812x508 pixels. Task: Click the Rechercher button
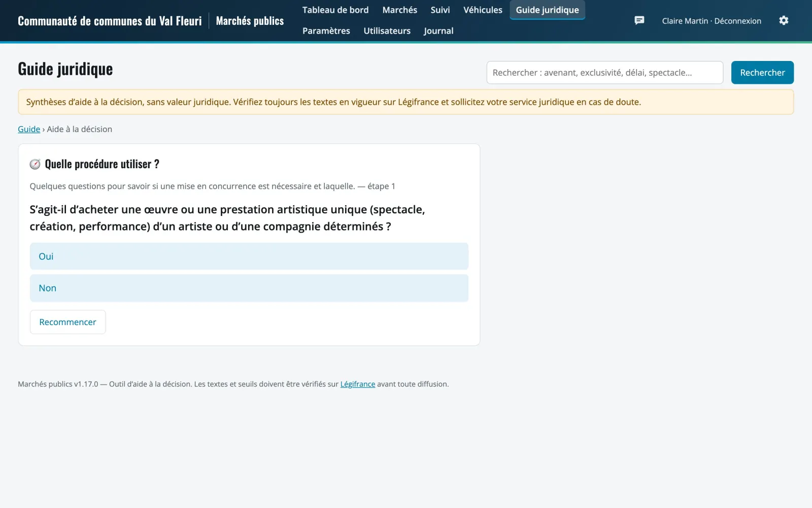pos(762,73)
